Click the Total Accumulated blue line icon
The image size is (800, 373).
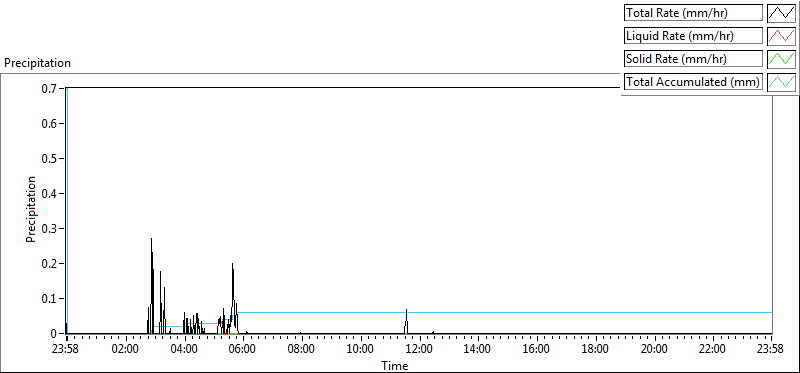pos(781,82)
